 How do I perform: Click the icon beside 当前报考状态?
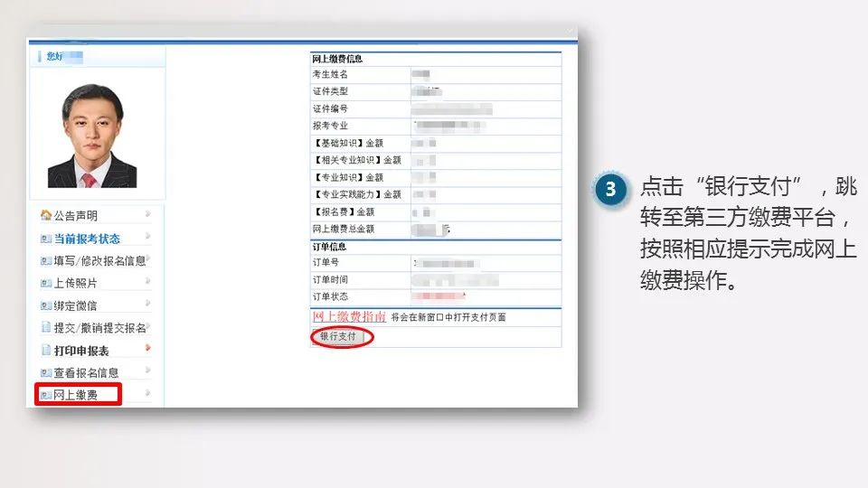point(46,239)
